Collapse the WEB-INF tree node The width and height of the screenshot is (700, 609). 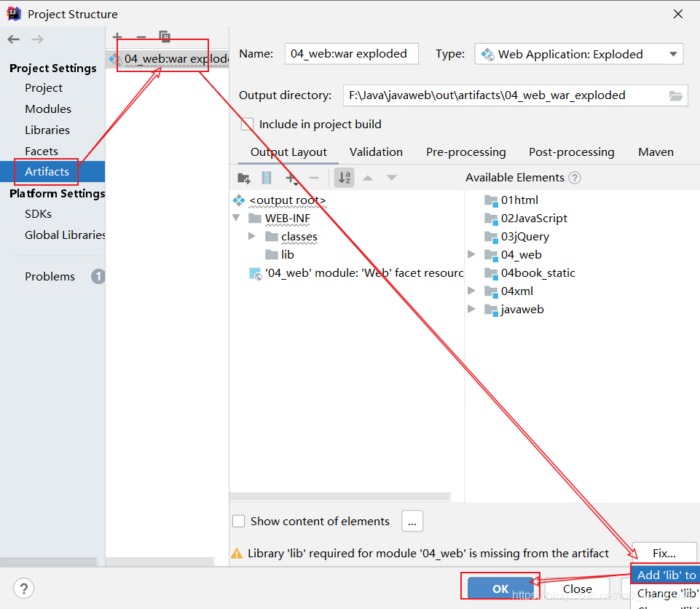tap(236, 218)
